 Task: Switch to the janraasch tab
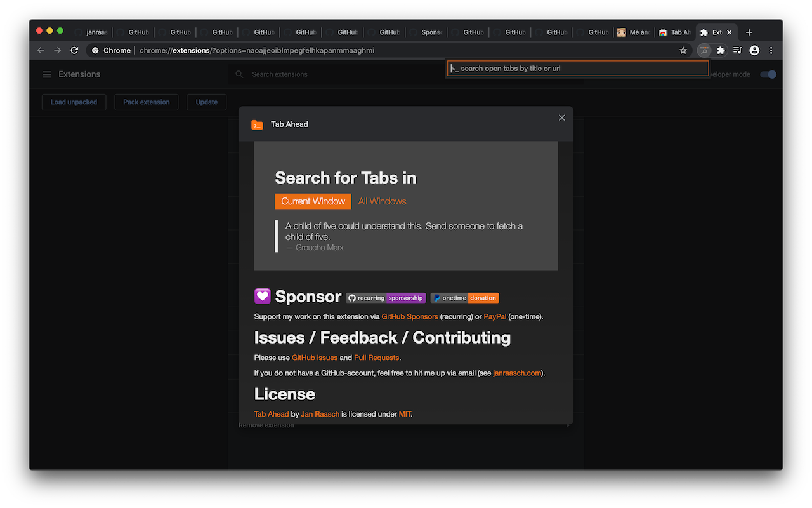pos(92,32)
